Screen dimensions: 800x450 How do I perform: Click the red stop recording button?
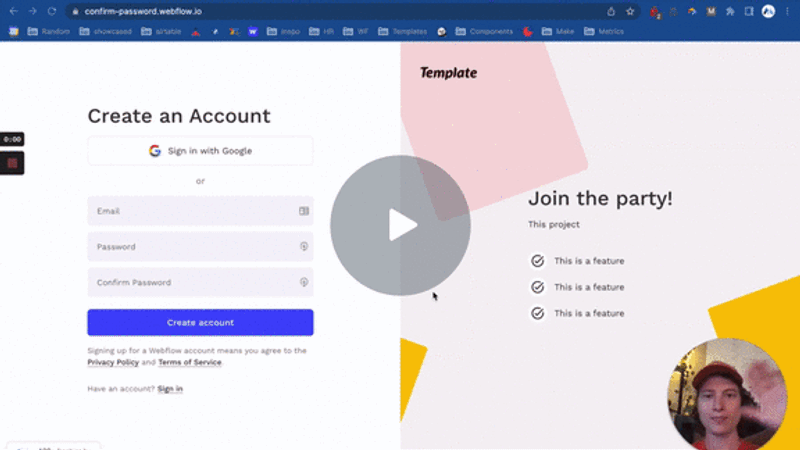pos(12,163)
